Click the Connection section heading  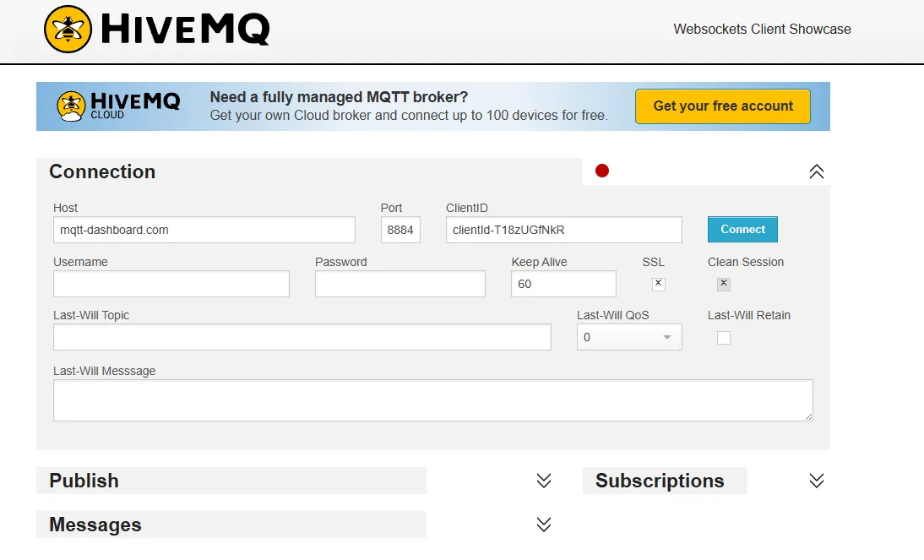point(102,171)
